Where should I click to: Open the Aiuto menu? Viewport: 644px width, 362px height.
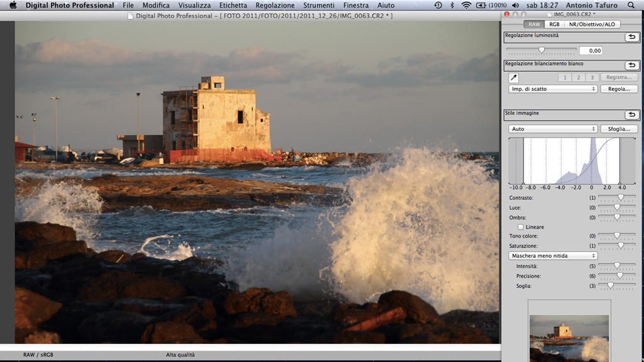tap(386, 5)
